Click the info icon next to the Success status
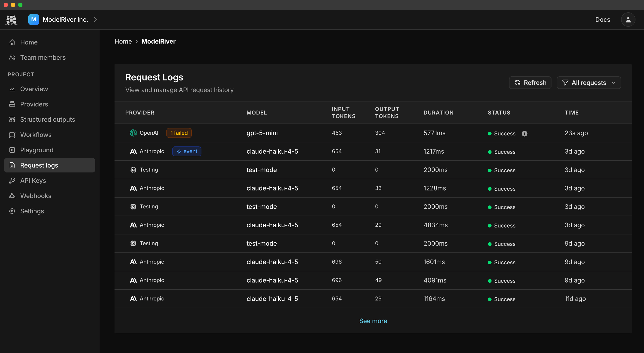The height and width of the screenshot is (353, 644). [525, 134]
